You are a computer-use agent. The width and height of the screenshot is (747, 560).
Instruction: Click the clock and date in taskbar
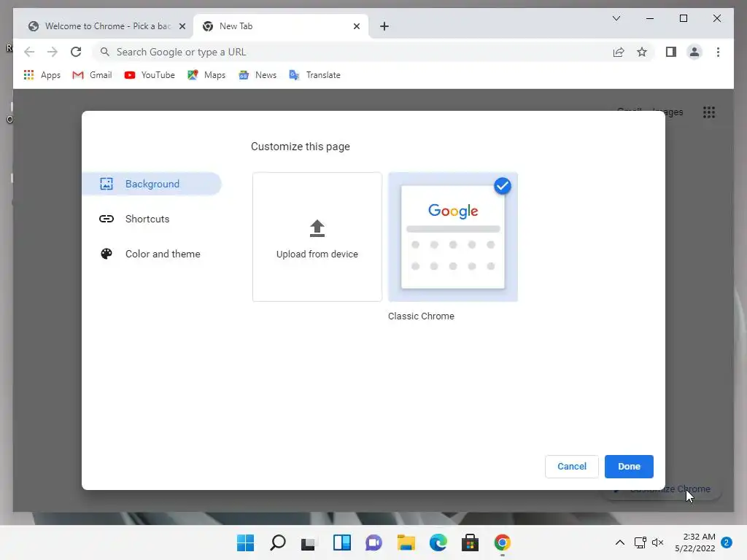695,542
